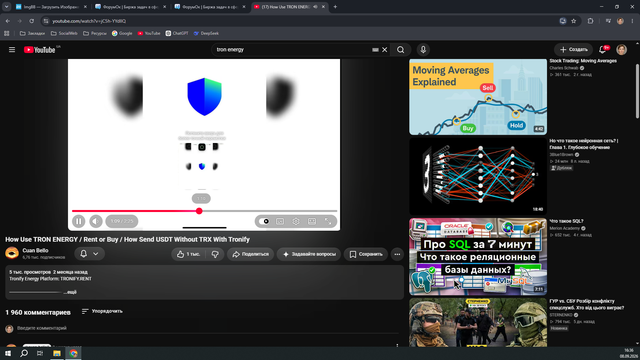Open the Про SQL за 7 минут thumbnail
This screenshot has width=640, height=360.
478,256
